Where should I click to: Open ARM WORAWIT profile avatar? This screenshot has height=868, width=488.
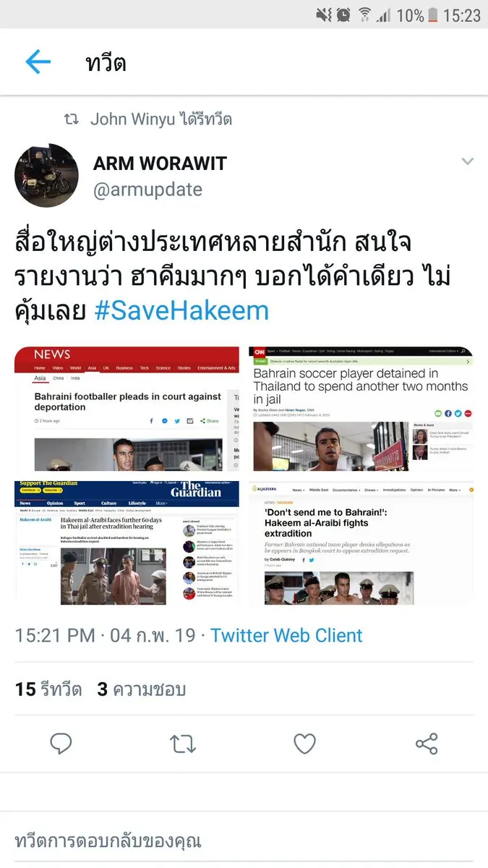pos(46,174)
